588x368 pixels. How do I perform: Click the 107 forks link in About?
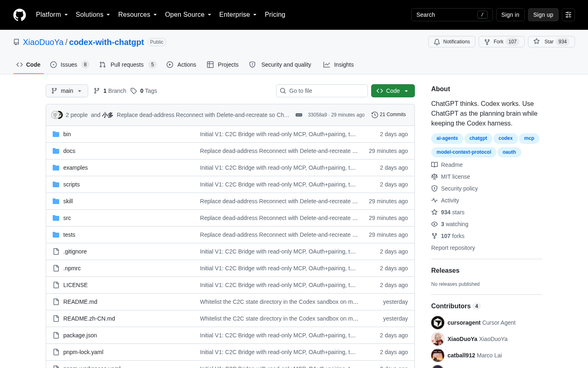(452, 236)
